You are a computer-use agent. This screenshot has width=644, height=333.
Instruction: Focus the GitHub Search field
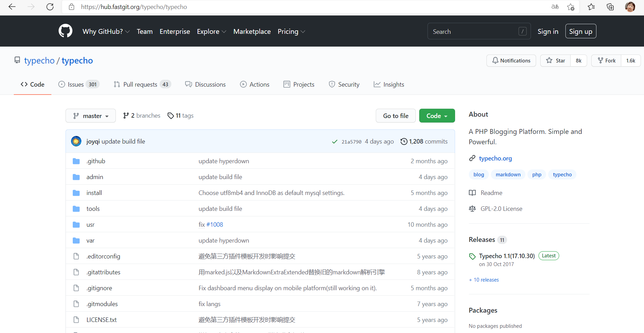click(x=474, y=31)
